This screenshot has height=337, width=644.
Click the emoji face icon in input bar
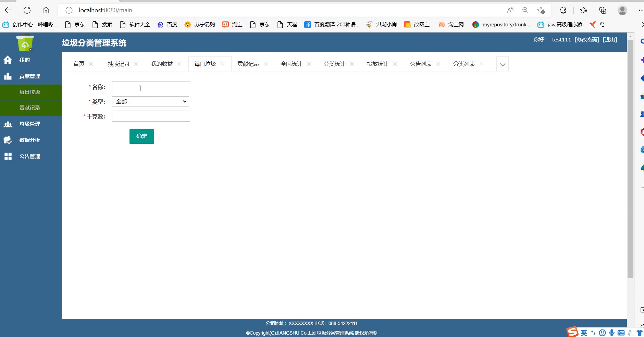[603, 333]
